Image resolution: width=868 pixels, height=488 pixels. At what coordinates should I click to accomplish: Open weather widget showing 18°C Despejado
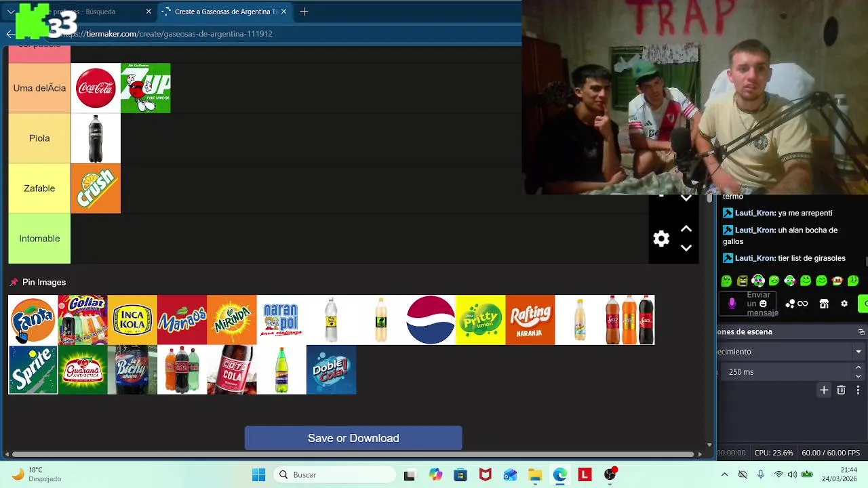coord(37,474)
